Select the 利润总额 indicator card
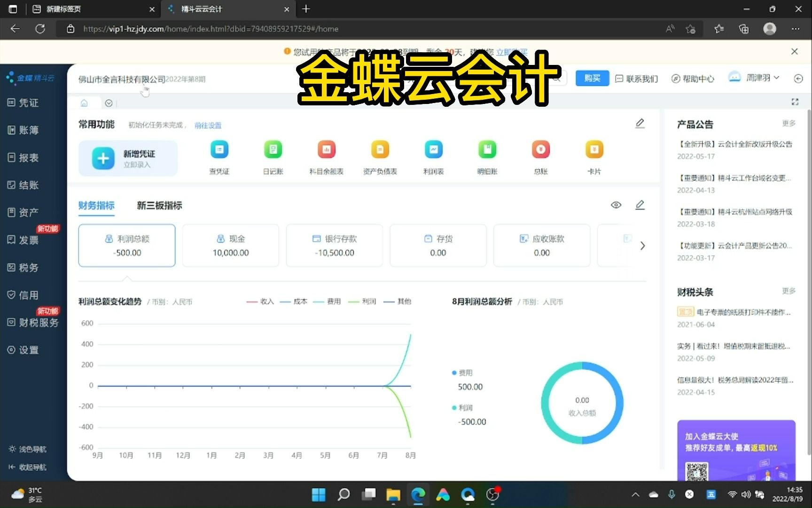Screen dimensions: 812x508 (127, 246)
